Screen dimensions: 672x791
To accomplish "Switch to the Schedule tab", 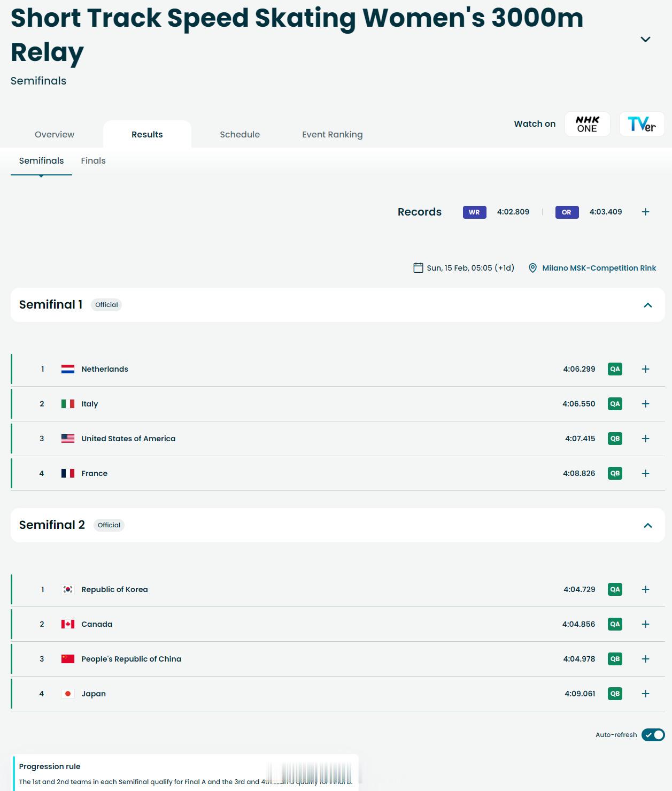I will click(240, 135).
